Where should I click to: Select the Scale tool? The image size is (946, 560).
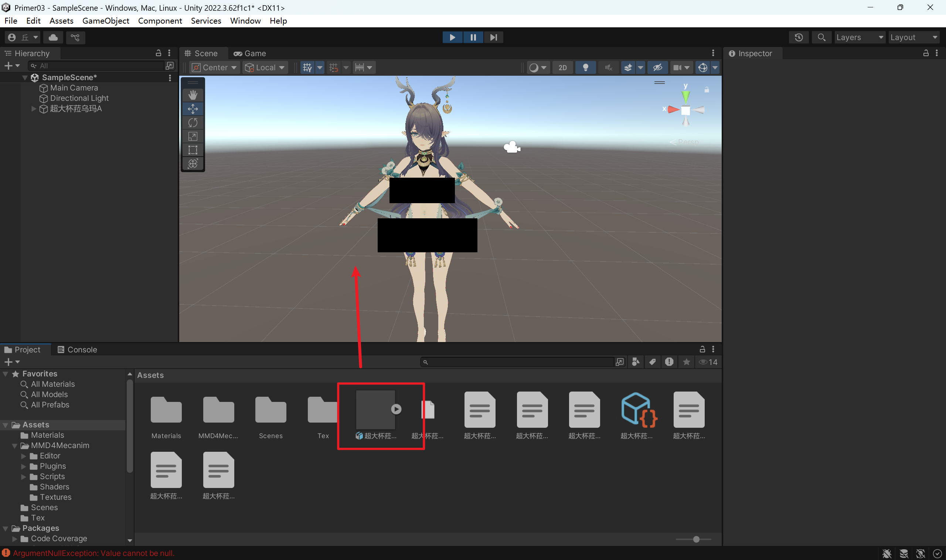(x=193, y=136)
